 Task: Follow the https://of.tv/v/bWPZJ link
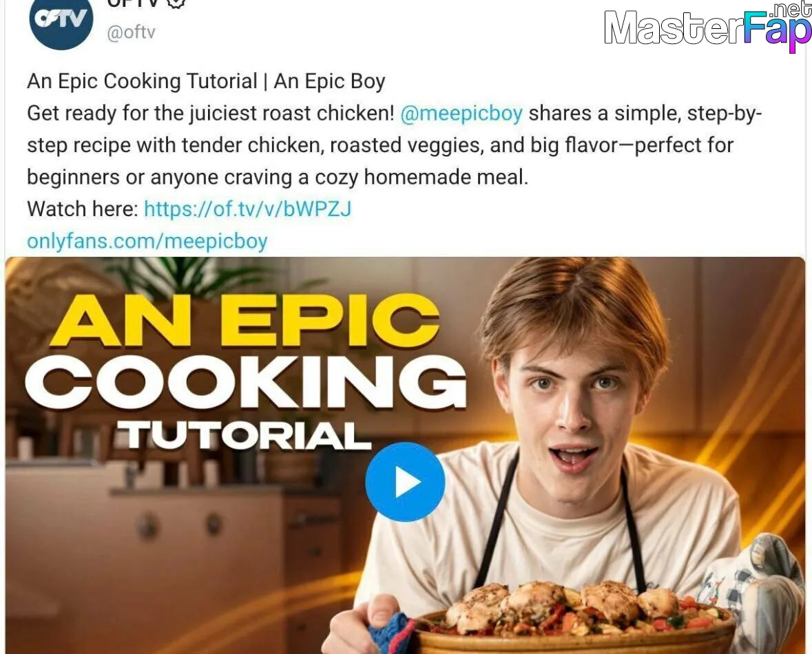[247, 209]
